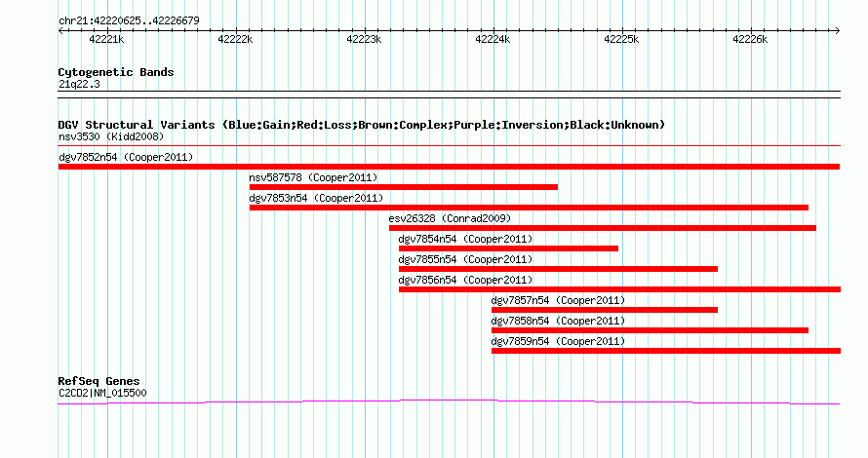Click the red esv26328 loss bar

point(603,228)
